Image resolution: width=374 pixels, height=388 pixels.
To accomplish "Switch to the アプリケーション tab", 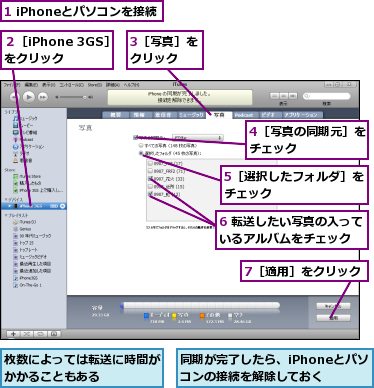I will click(x=303, y=115).
